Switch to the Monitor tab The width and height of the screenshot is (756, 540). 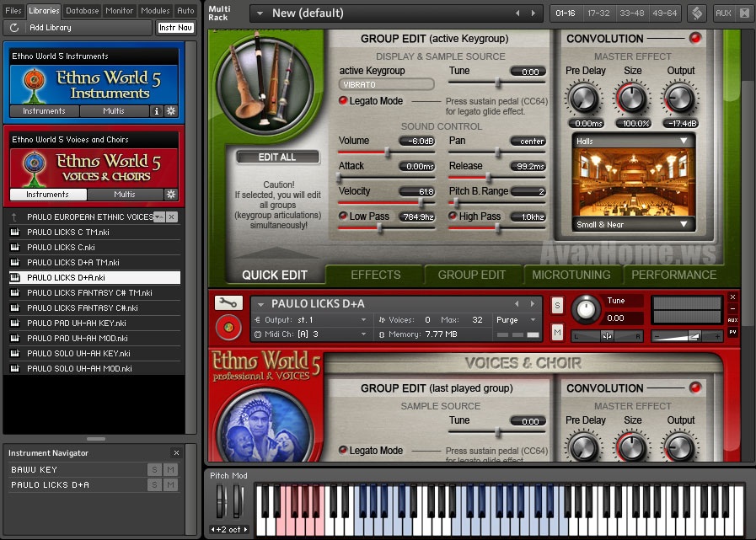pos(119,11)
